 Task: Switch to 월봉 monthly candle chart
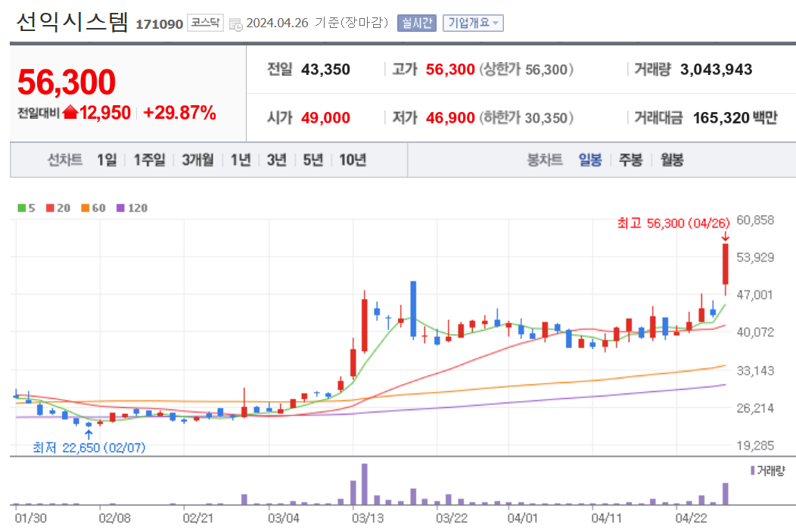(672, 160)
